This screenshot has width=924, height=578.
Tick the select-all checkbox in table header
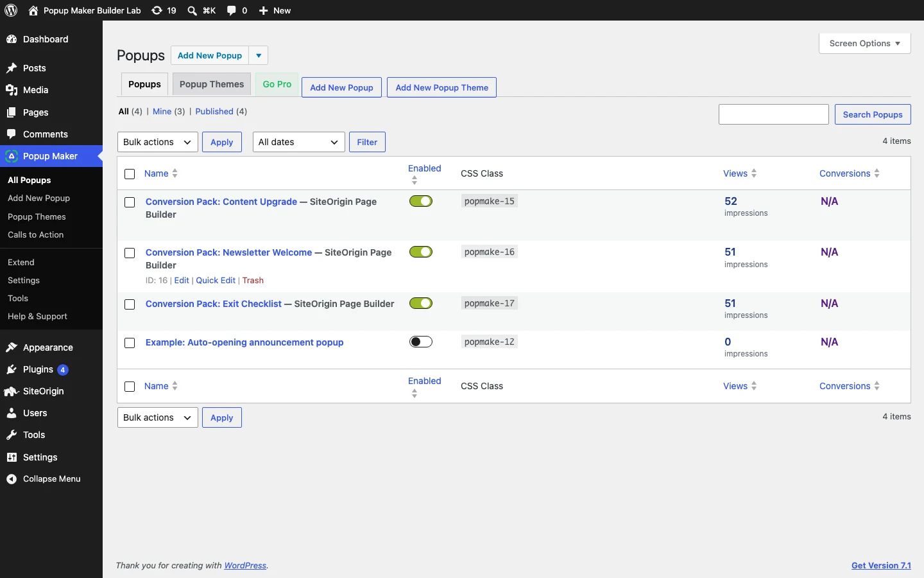pyautogui.click(x=130, y=174)
